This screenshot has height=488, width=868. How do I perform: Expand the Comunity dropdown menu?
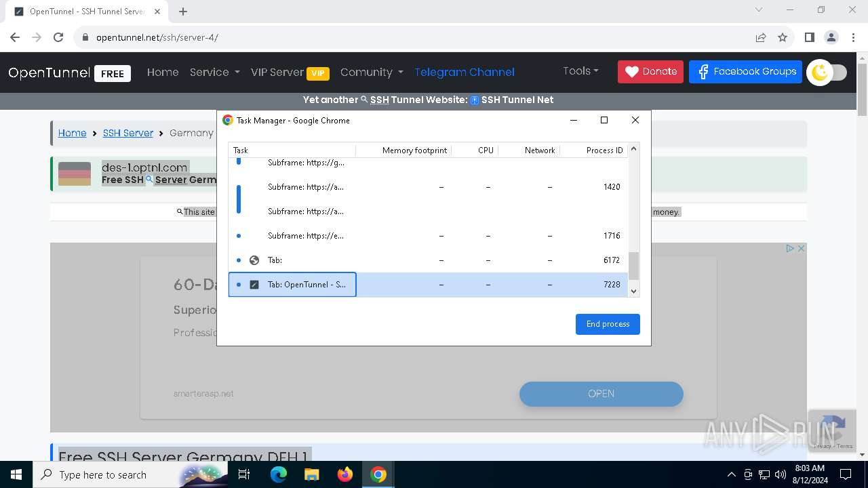click(x=372, y=72)
